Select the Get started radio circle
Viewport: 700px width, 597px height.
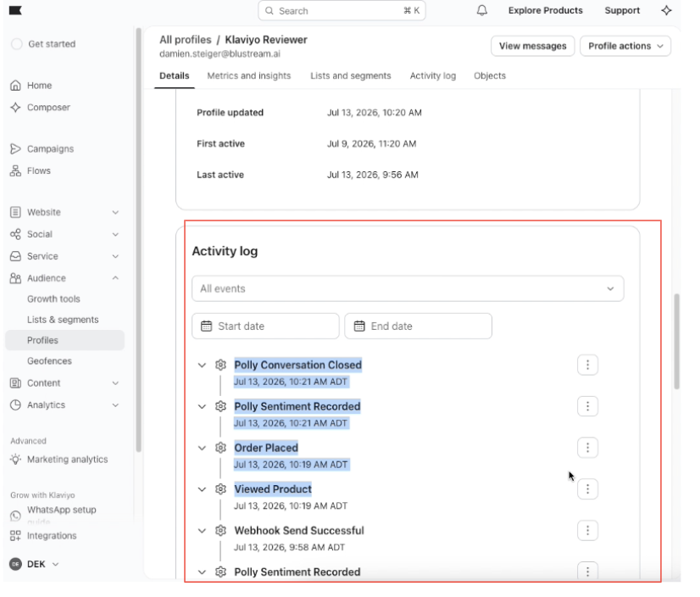(x=16, y=44)
